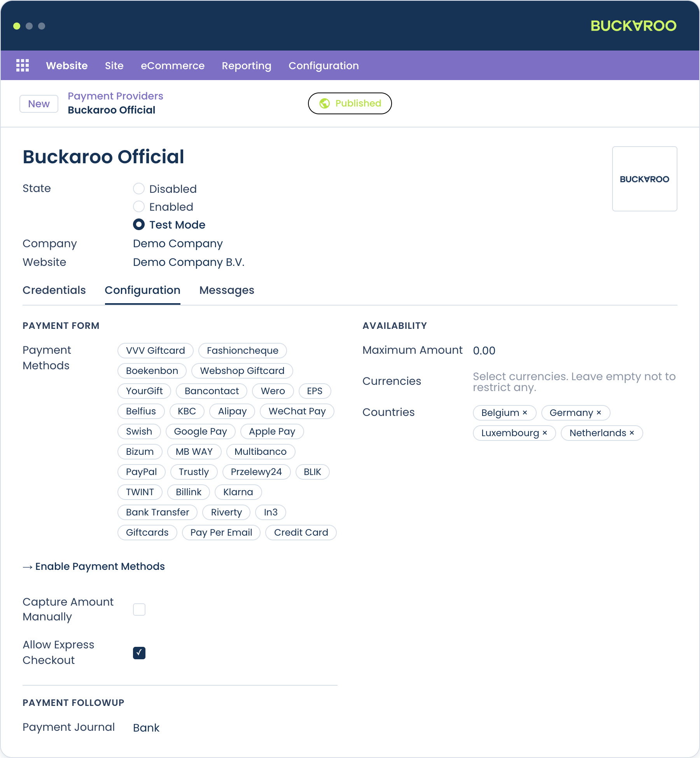Click the Boekenbon payment method tag
The image size is (700, 758).
tap(152, 371)
